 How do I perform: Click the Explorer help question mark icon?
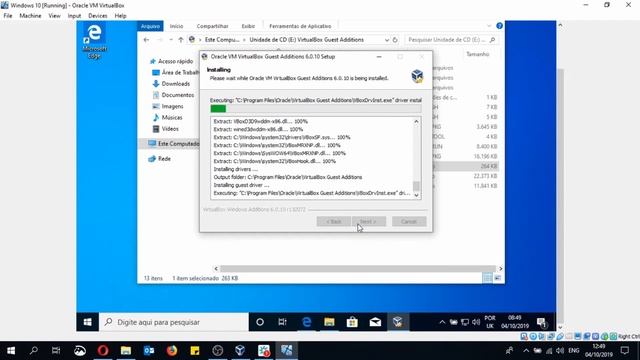(x=499, y=26)
